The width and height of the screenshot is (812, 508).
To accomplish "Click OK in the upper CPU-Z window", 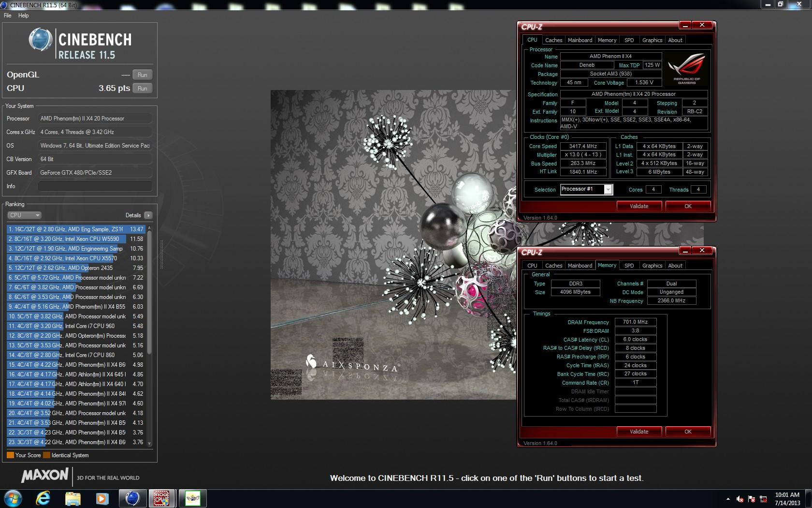I will pos(688,206).
